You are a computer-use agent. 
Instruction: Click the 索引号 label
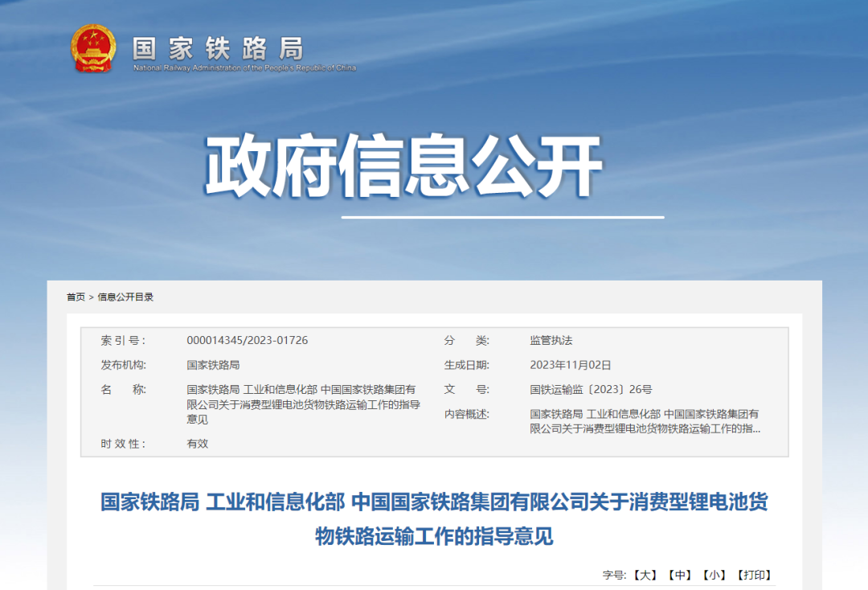(x=123, y=340)
